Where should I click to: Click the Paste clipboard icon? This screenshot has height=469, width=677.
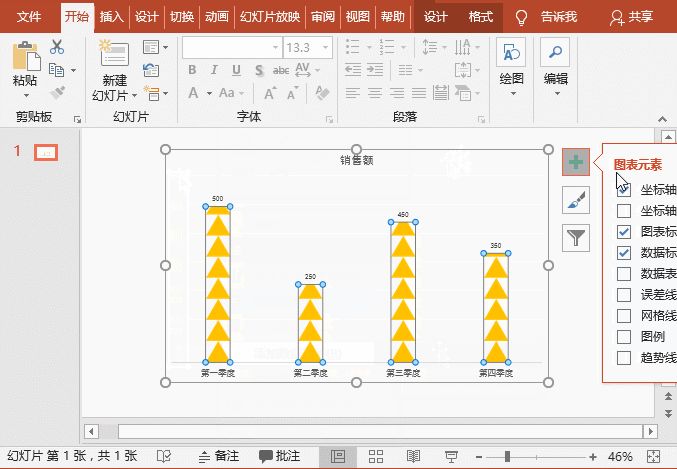click(x=25, y=55)
